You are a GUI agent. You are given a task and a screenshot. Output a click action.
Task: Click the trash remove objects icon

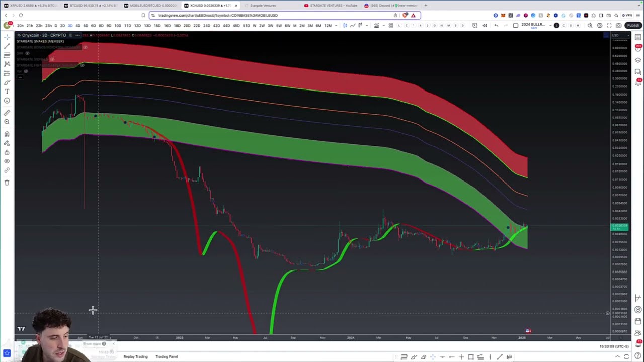click(x=7, y=183)
